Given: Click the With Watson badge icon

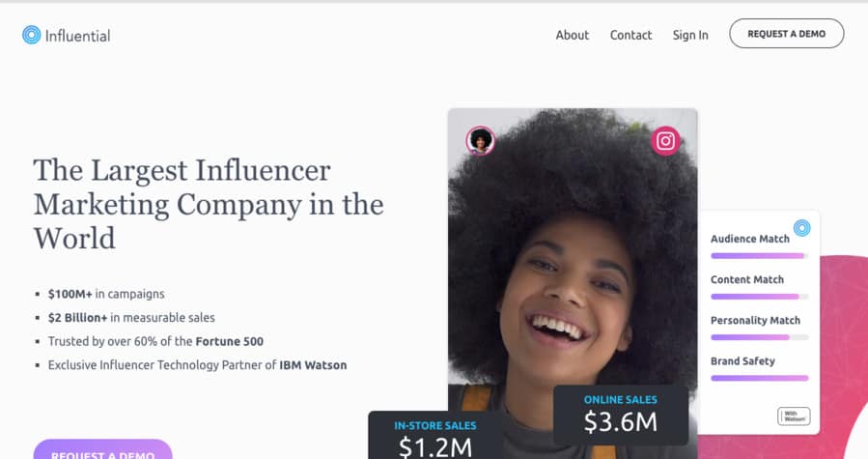Looking at the screenshot, I should tap(794, 416).
